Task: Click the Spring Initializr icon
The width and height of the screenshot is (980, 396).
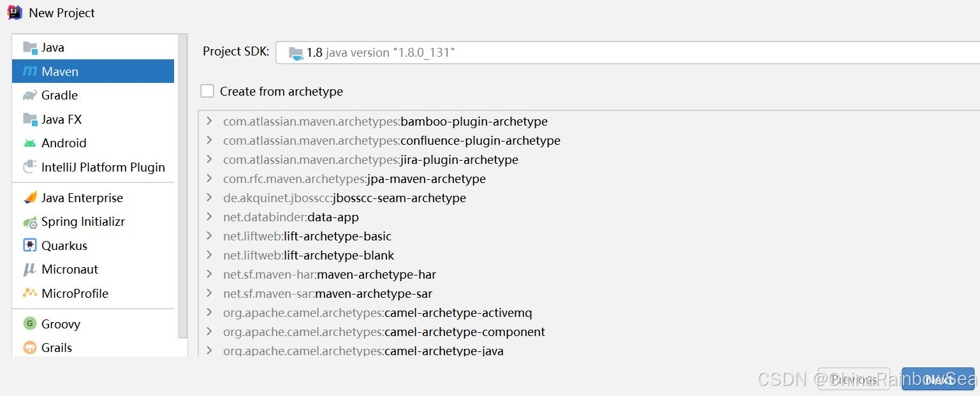Action: [29, 221]
